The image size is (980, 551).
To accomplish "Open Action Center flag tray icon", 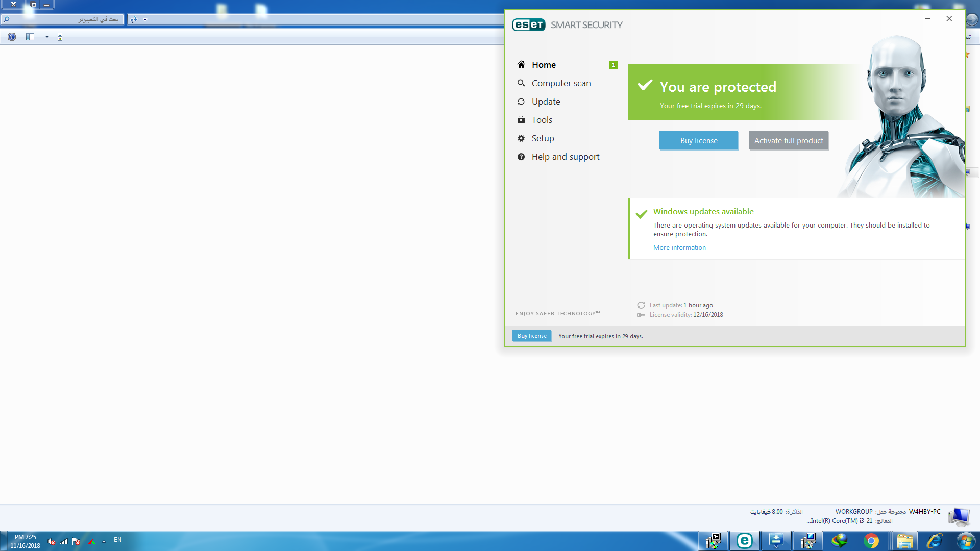I will pyautogui.click(x=77, y=541).
